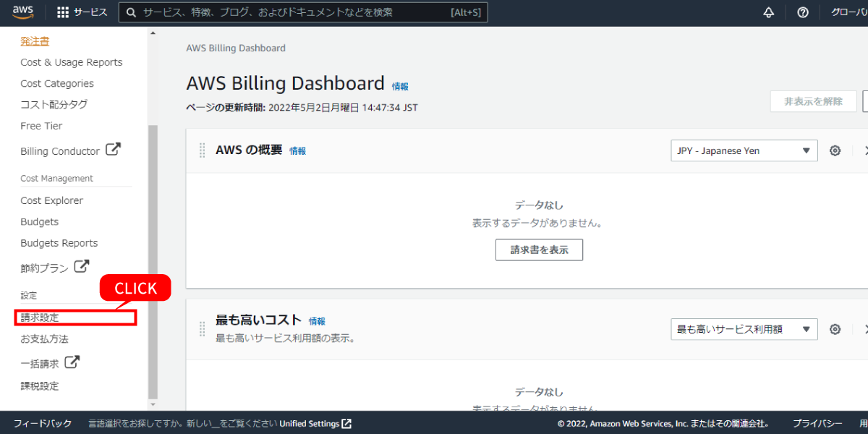Open 請求設定 in the sidebar

pos(40,317)
